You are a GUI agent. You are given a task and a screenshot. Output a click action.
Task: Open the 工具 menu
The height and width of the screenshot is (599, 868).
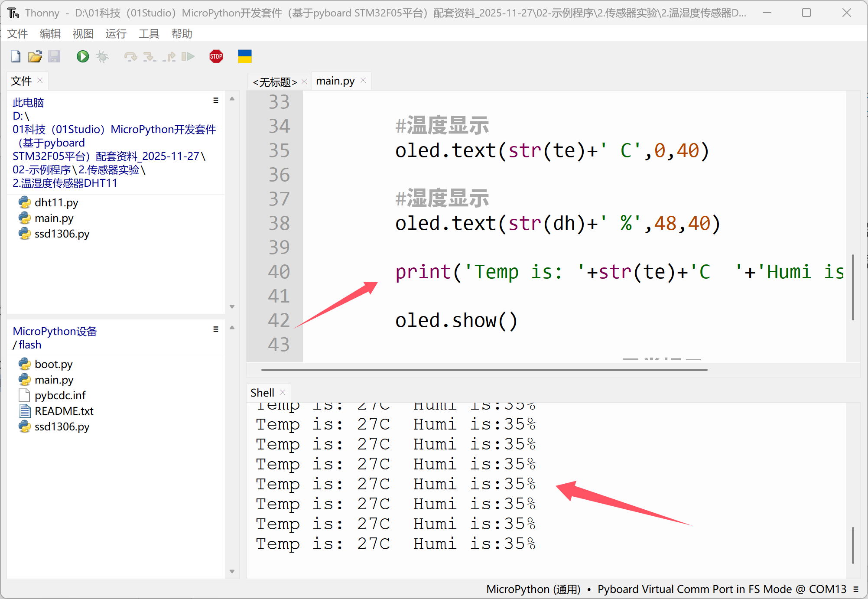tap(149, 34)
